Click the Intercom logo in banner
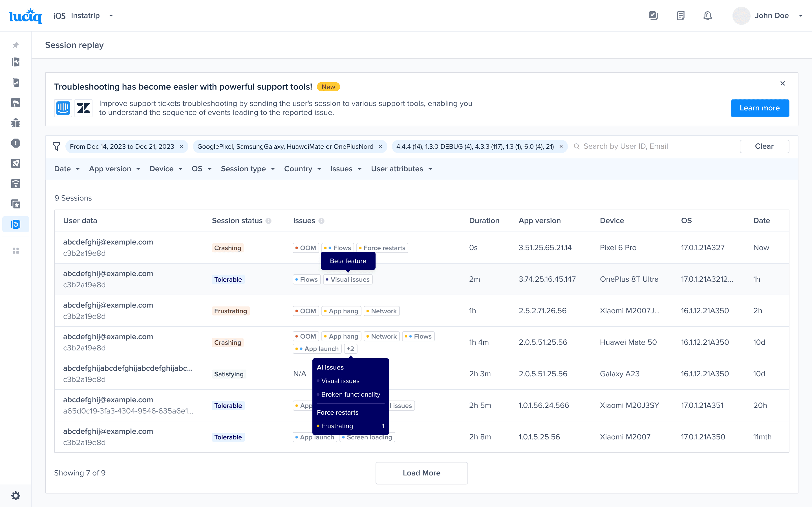Viewport: 812px width, 507px height. 63,108
